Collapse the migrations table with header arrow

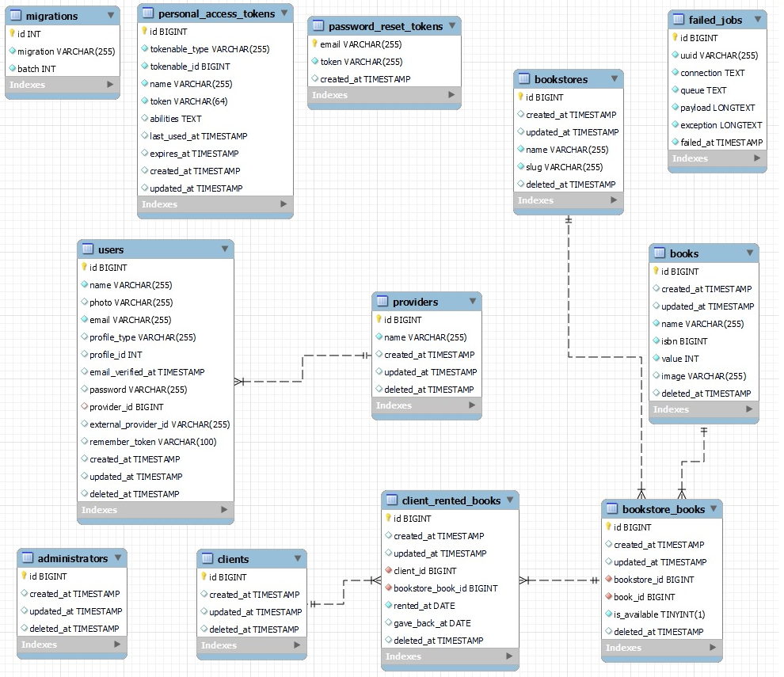111,16
